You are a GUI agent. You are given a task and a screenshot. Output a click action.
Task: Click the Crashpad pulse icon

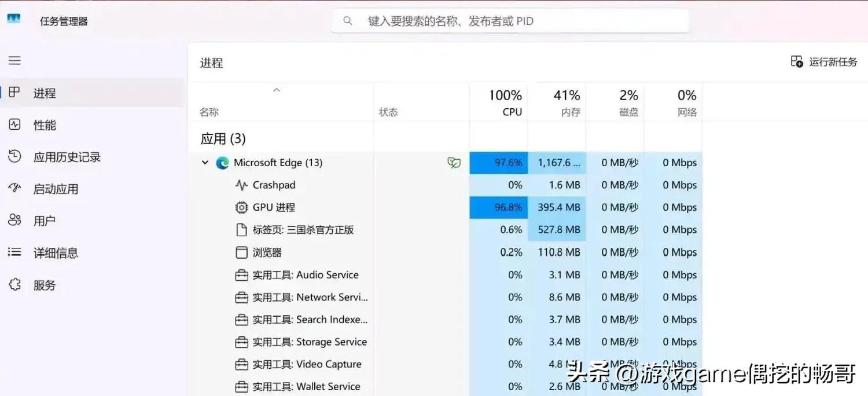pos(241,185)
